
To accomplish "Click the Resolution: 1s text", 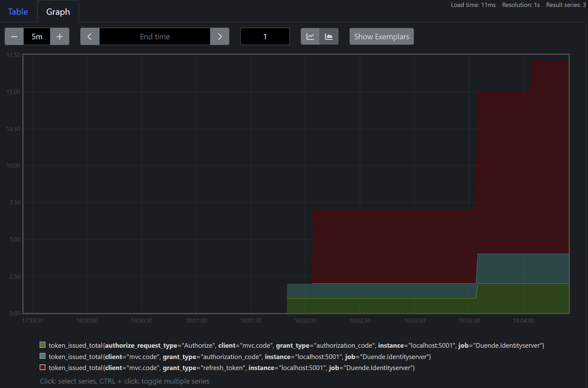I will pyautogui.click(x=521, y=5).
